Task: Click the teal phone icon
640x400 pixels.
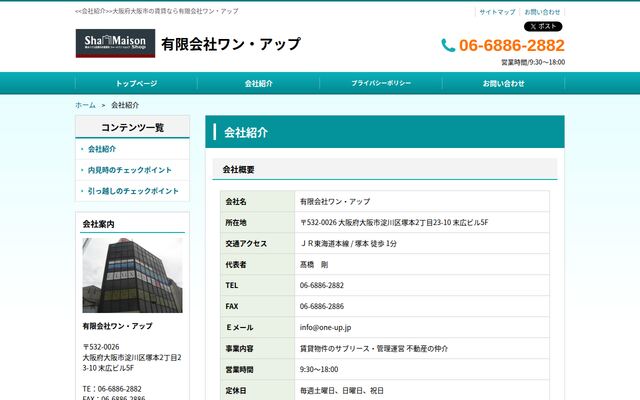Action: (448, 45)
